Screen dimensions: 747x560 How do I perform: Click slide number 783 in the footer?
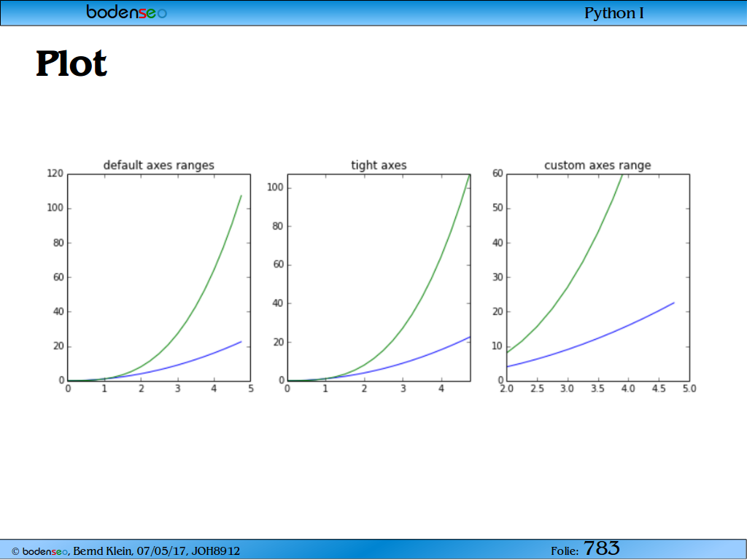(602, 548)
